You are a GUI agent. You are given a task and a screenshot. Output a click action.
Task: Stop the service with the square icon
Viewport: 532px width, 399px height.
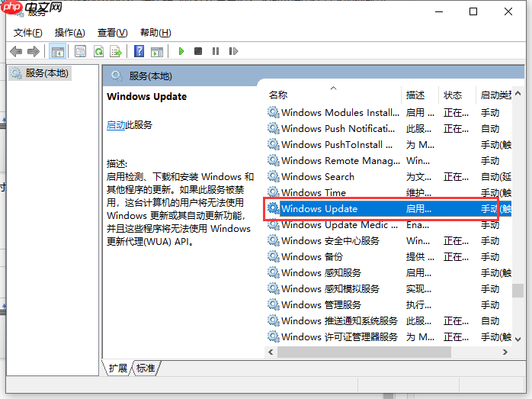click(x=198, y=51)
